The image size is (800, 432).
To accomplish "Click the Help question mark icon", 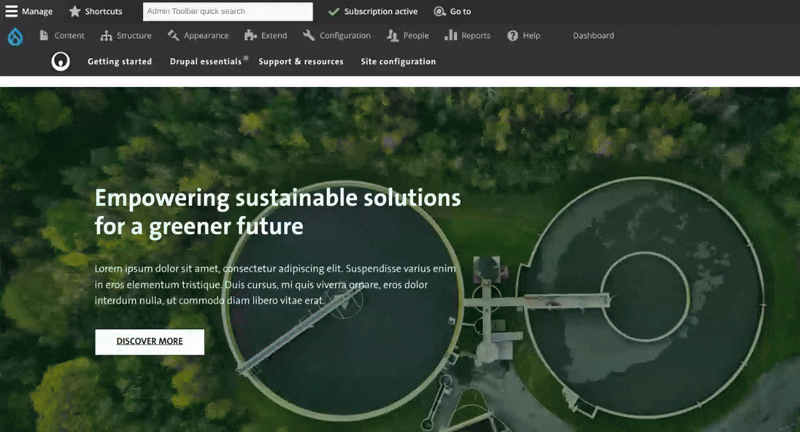I will coord(513,35).
